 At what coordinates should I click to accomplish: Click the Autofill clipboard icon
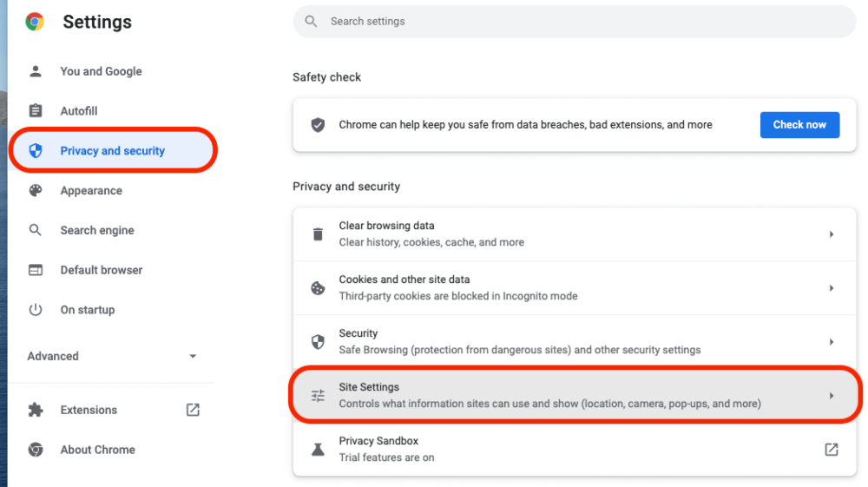36,111
